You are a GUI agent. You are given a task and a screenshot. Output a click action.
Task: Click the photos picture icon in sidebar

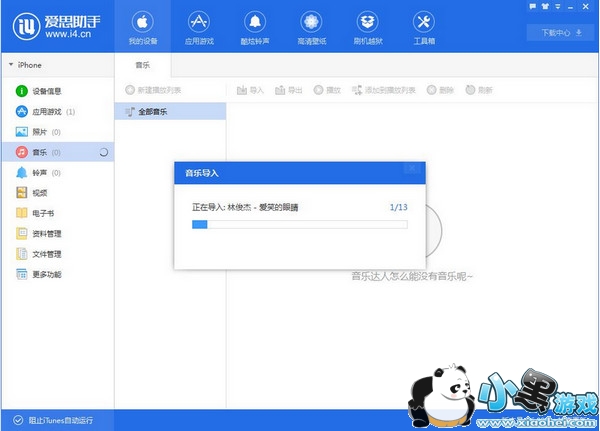pyautogui.click(x=21, y=132)
